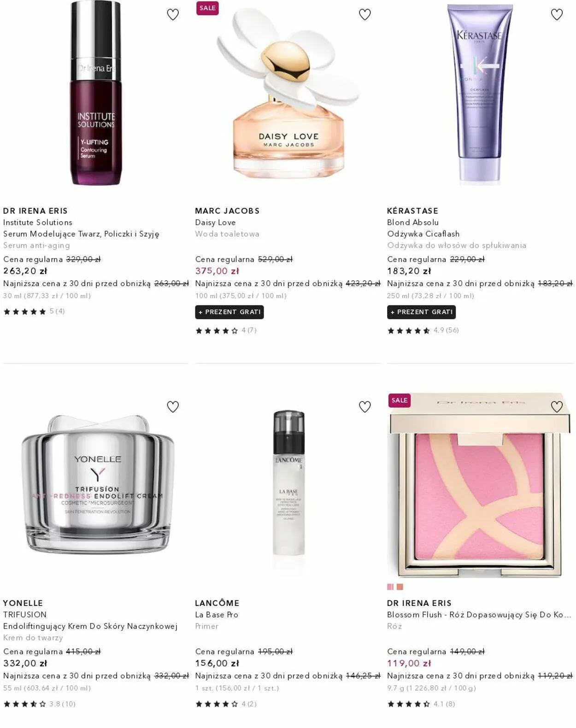
Task: Select the coral blush shade swatch
Action: click(400, 587)
